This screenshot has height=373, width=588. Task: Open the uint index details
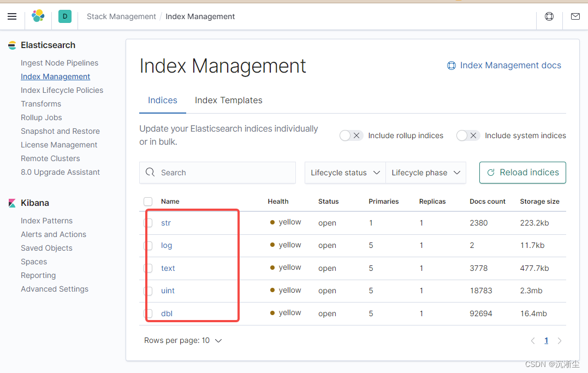(168, 291)
